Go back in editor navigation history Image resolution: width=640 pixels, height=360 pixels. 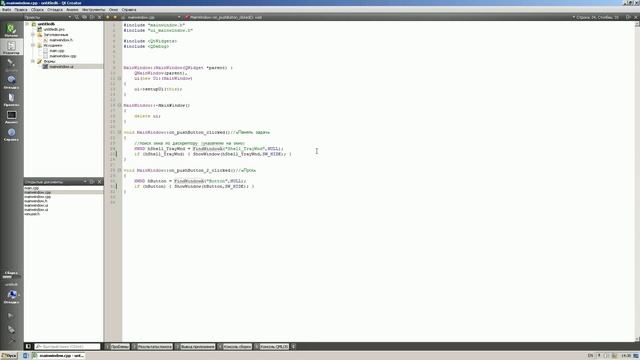(108, 17)
